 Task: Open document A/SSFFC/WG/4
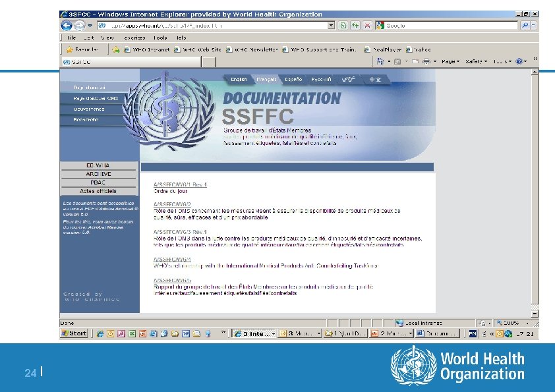coord(173,260)
